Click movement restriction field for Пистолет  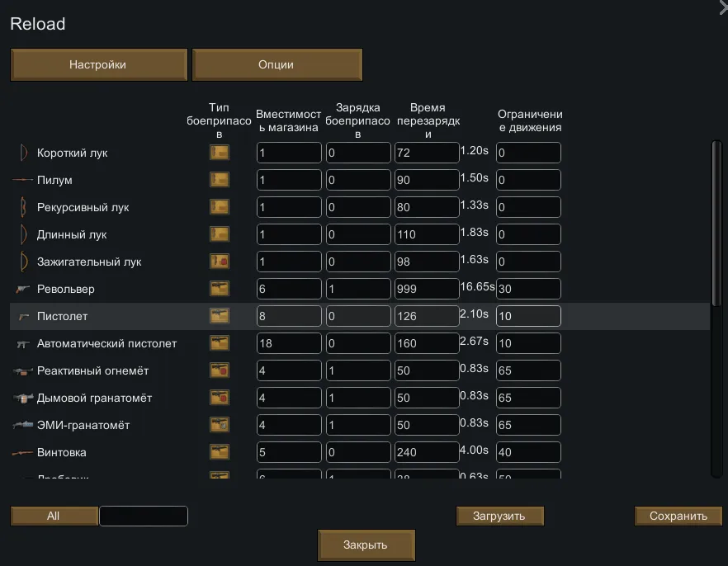[528, 317]
